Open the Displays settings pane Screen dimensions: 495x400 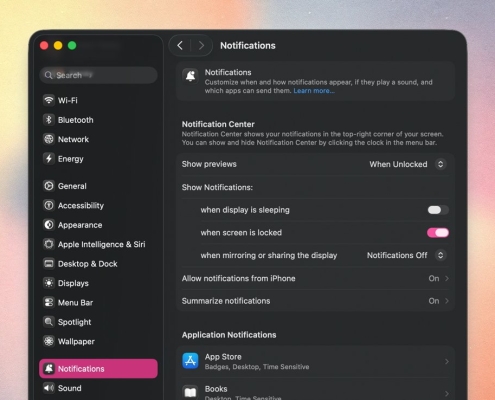pyautogui.click(x=98, y=283)
